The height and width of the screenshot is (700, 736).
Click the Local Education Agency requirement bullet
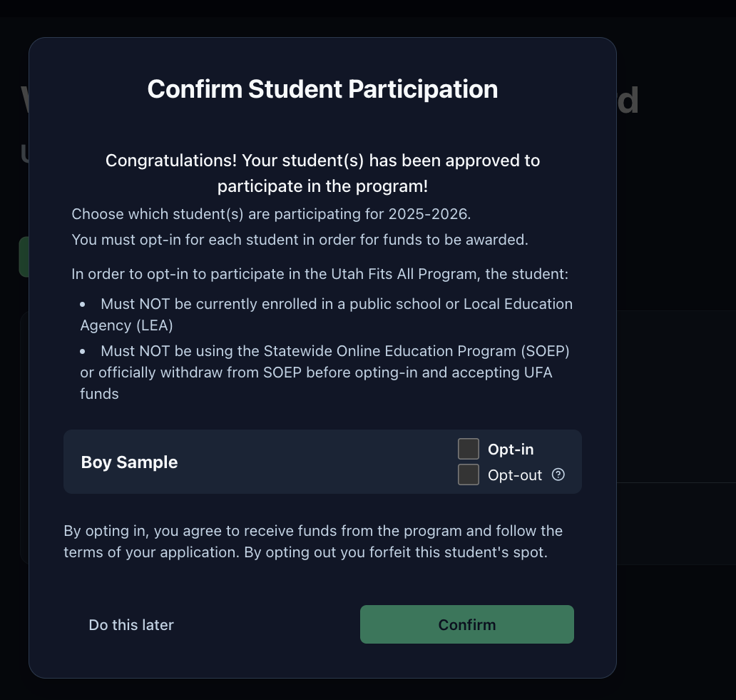(326, 314)
